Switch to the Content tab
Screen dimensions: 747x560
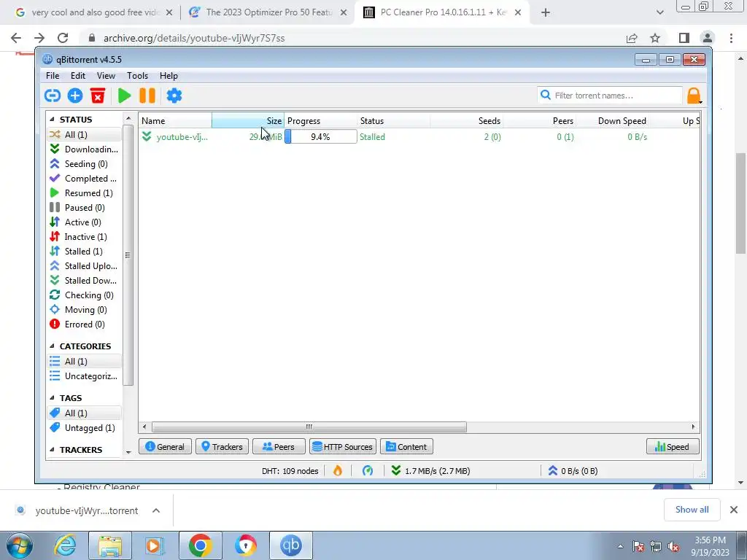pyautogui.click(x=406, y=447)
